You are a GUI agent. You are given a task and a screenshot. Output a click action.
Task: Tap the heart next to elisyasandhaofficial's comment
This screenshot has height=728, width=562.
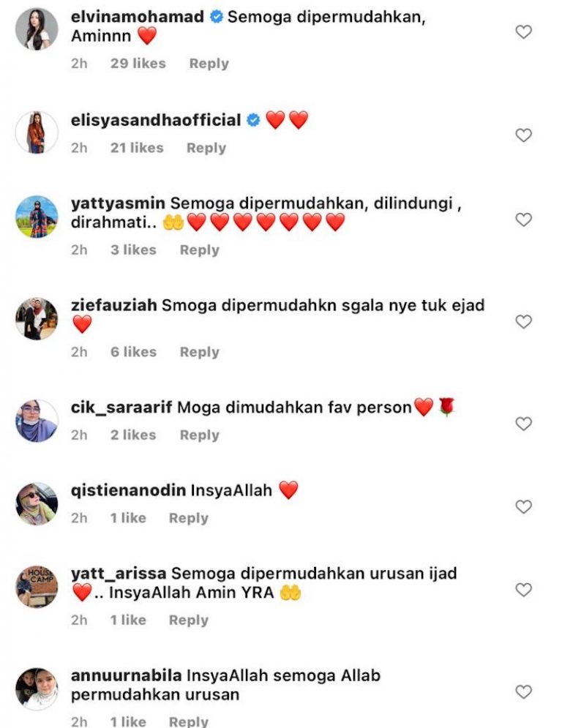(523, 135)
